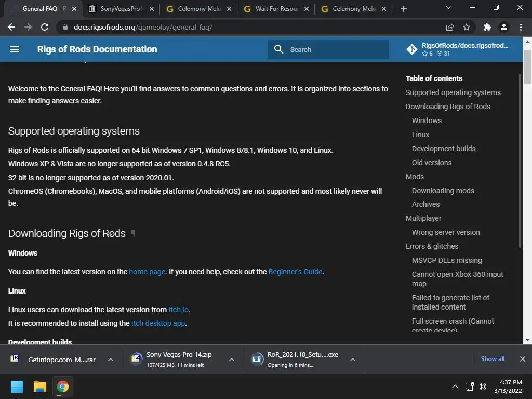Open the Itch.io link
Screen dimensions: 532x399
tap(179, 310)
